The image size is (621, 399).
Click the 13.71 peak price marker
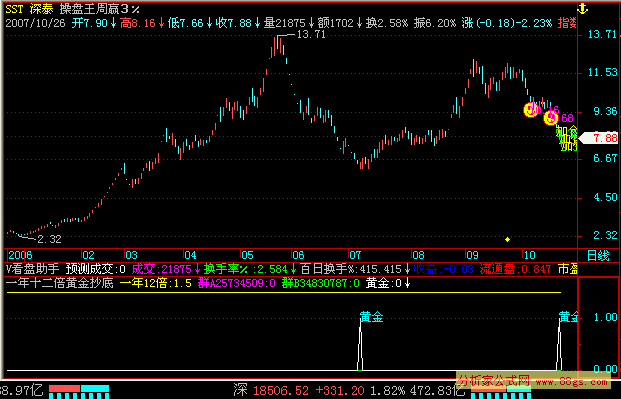pyautogui.click(x=311, y=34)
